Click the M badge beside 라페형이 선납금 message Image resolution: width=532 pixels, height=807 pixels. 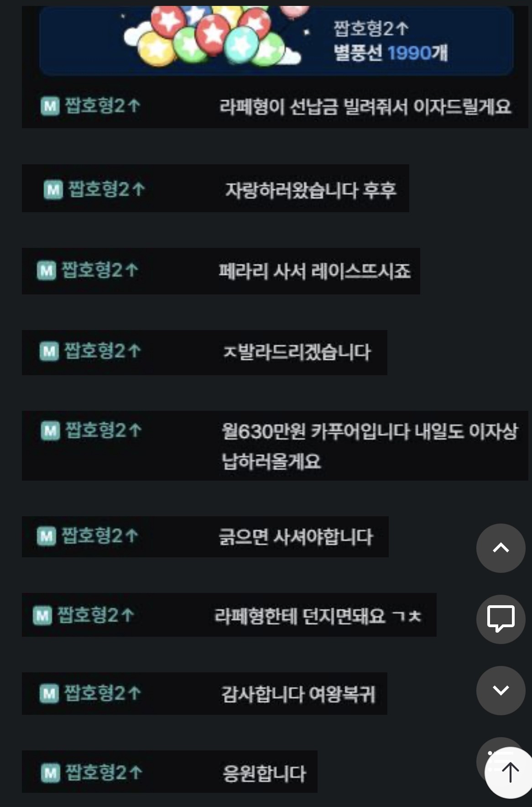(50, 106)
